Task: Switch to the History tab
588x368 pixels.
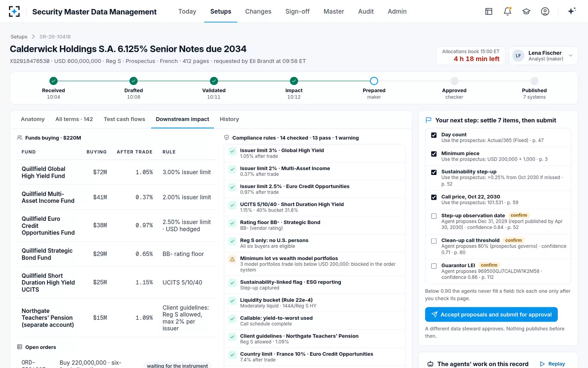Action: (x=229, y=119)
